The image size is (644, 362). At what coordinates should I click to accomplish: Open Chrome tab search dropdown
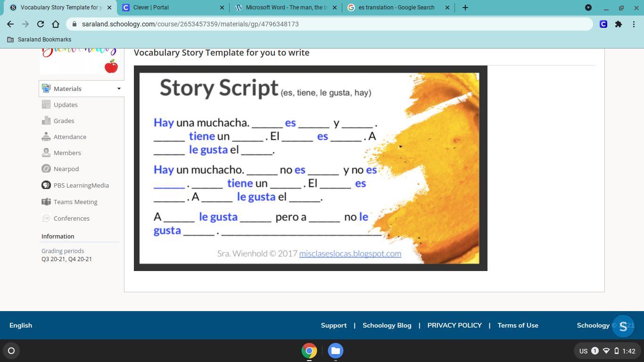[588, 8]
